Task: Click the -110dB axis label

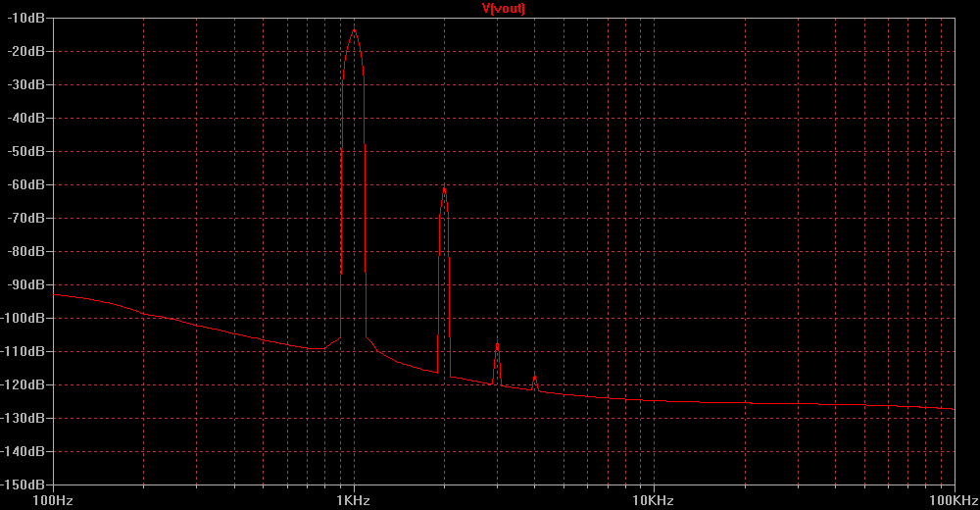Action: pos(24,351)
